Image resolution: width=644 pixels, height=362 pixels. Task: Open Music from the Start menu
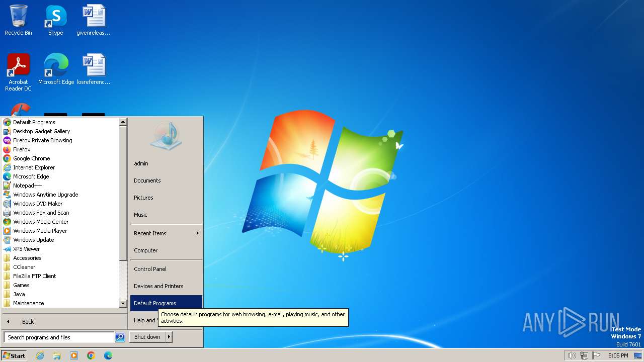pyautogui.click(x=166, y=215)
